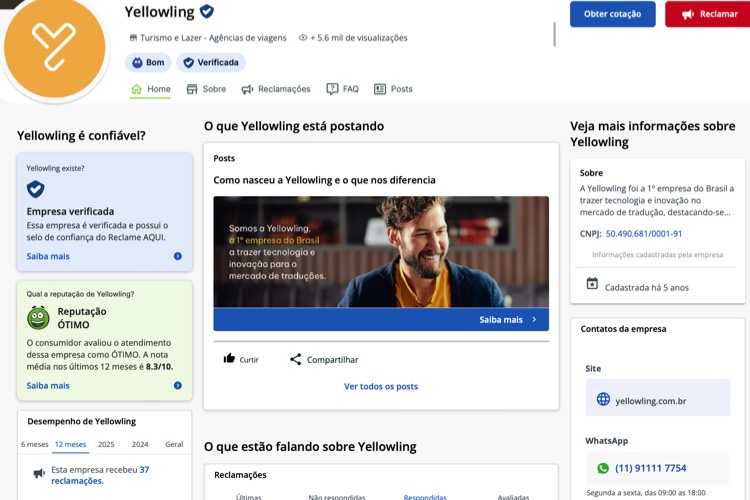Screen dimensions: 750x500
Task: Click the Obter cotação button
Action: (612, 14)
